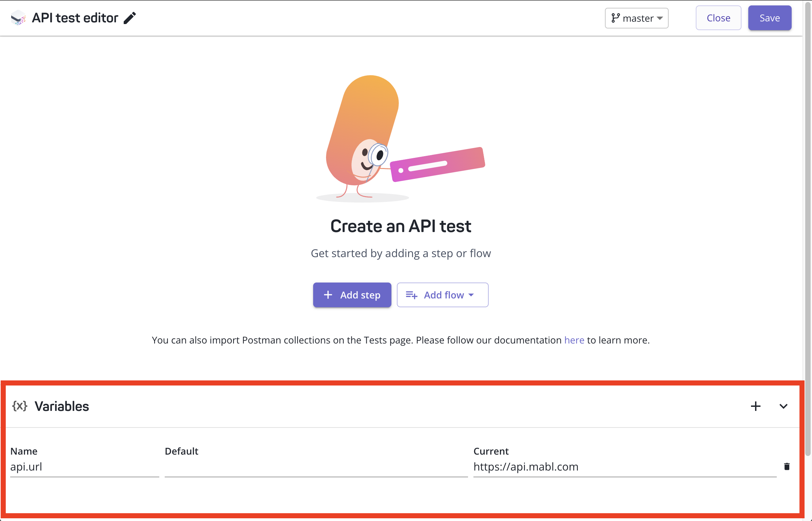
Task: Click the Variables panel header title
Action: point(62,406)
